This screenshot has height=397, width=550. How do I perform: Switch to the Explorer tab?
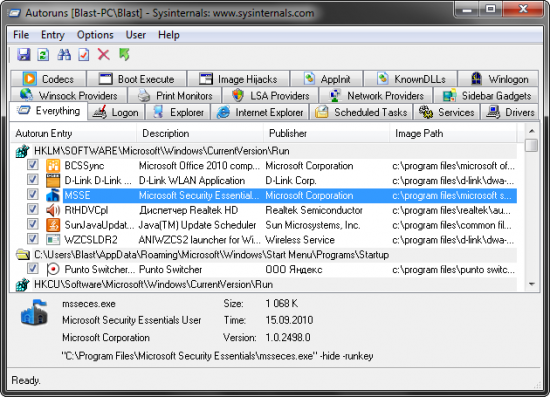(177, 112)
